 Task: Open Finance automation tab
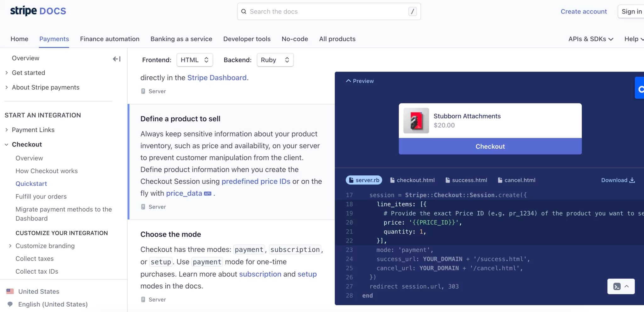(110, 39)
